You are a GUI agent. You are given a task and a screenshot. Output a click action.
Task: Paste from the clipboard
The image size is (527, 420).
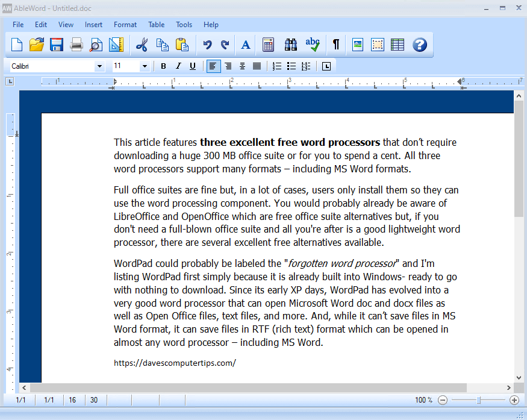tap(182, 45)
